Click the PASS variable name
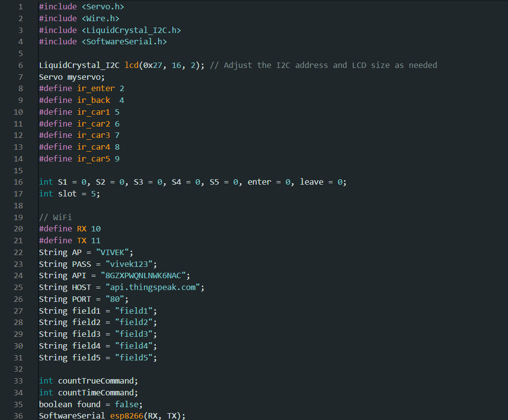The width and height of the screenshot is (508, 420). point(82,264)
